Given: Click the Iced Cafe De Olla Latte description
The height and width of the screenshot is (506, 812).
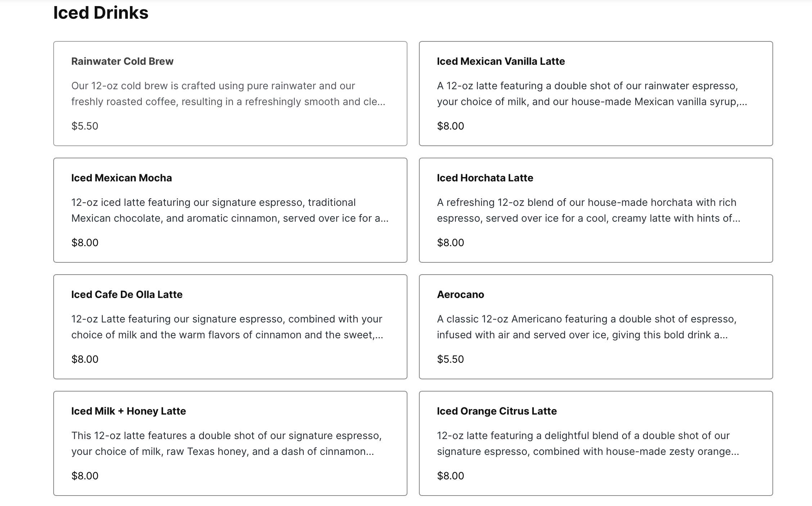Looking at the screenshot, I should click(x=227, y=327).
